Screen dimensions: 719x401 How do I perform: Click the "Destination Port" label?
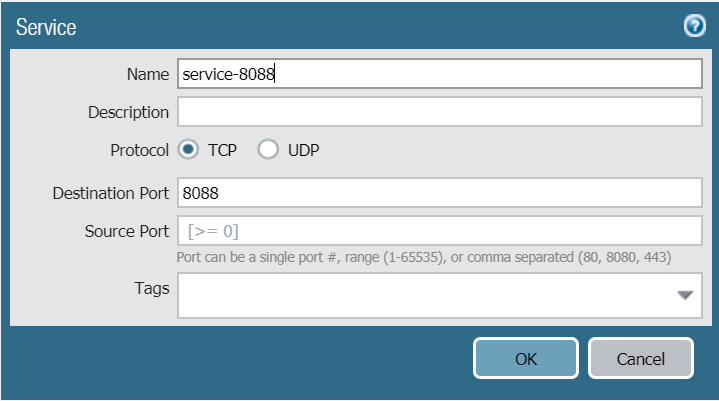[x=110, y=193]
